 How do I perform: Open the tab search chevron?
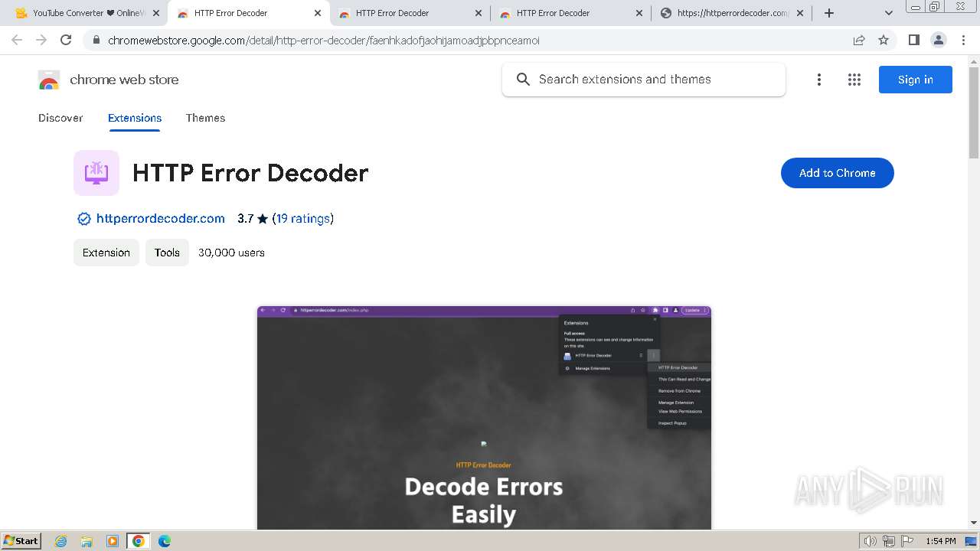click(888, 13)
